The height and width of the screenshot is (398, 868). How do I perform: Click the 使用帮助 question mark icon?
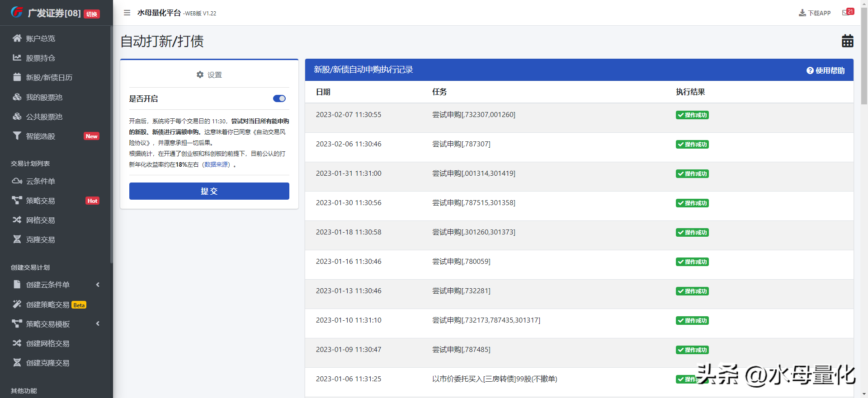tap(810, 70)
